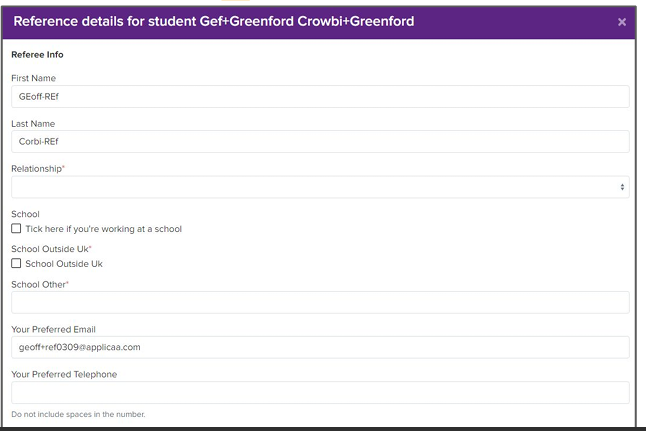Click the 'School Other' field label
The height and width of the screenshot is (431, 646).
click(x=39, y=284)
